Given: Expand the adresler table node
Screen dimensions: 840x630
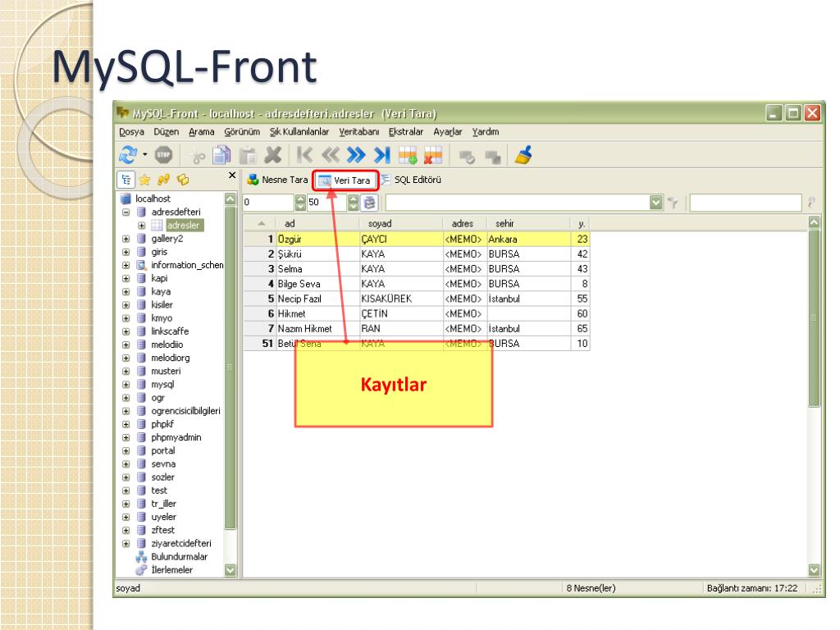Looking at the screenshot, I should point(141,226).
